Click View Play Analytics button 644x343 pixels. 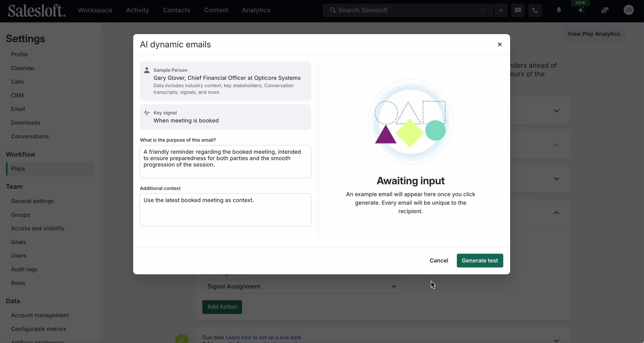[x=594, y=34]
